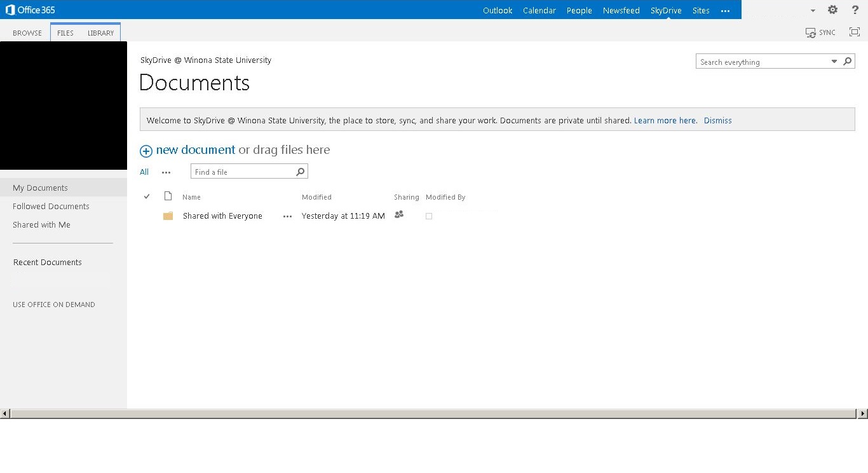This screenshot has width=868, height=473.
Task: Click the Office 365 logo
Action: (x=30, y=10)
